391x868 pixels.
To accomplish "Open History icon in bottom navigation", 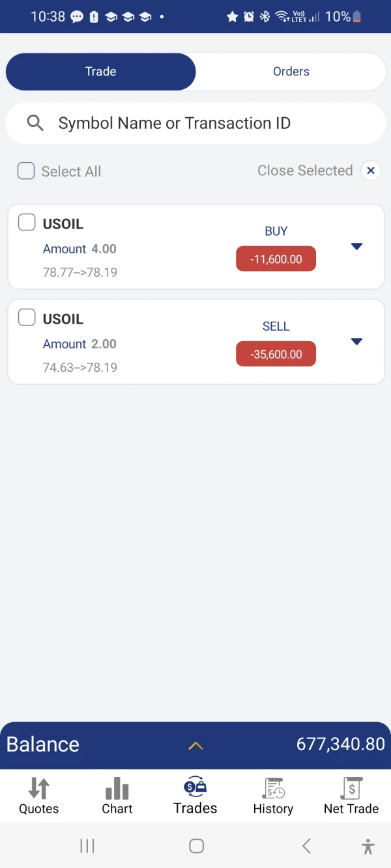I will (x=273, y=789).
